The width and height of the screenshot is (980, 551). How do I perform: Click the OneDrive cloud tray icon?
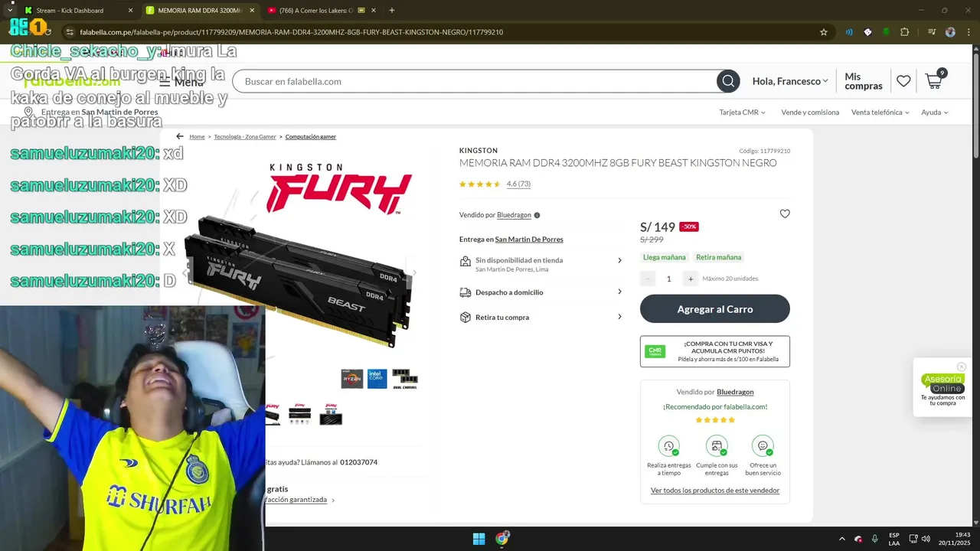coord(858,539)
